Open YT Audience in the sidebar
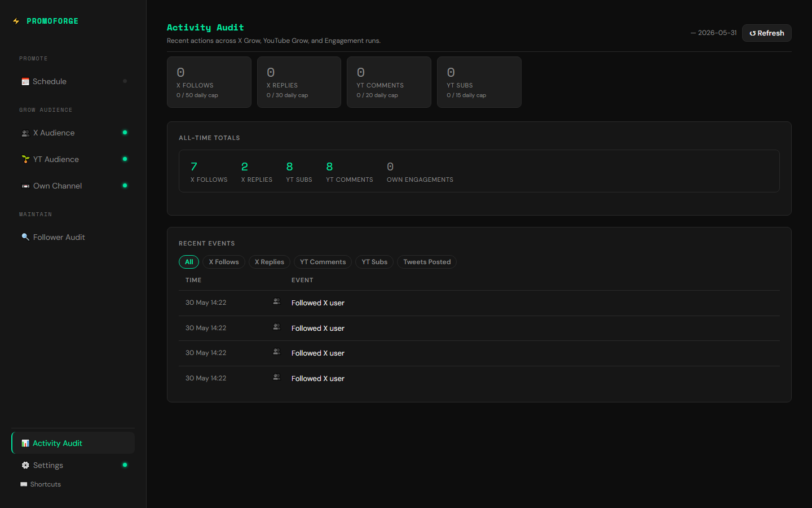The image size is (812, 508). click(x=73, y=159)
